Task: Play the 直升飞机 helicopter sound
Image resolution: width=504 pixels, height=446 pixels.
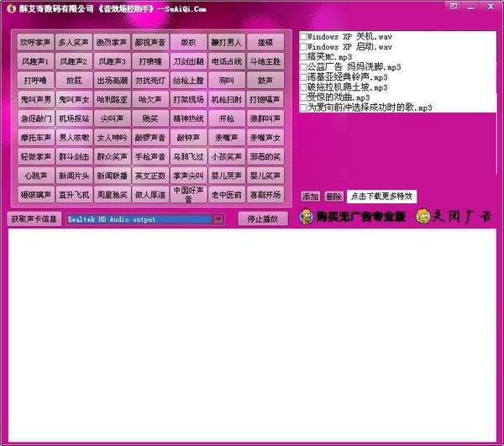Action: [74, 194]
